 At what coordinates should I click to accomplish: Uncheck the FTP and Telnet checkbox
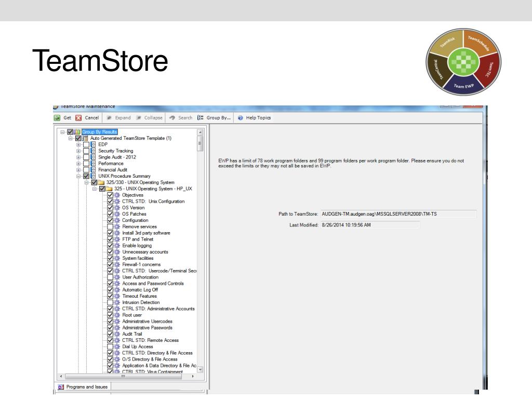tap(110, 239)
